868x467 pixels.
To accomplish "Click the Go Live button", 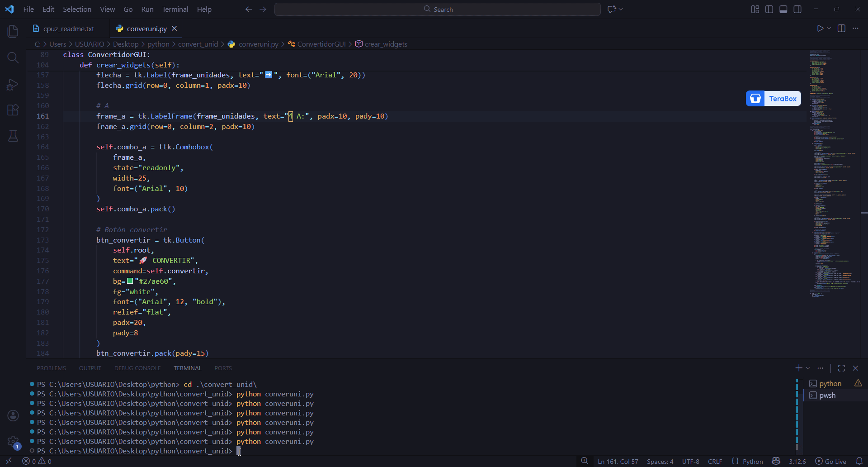I will point(830,462).
